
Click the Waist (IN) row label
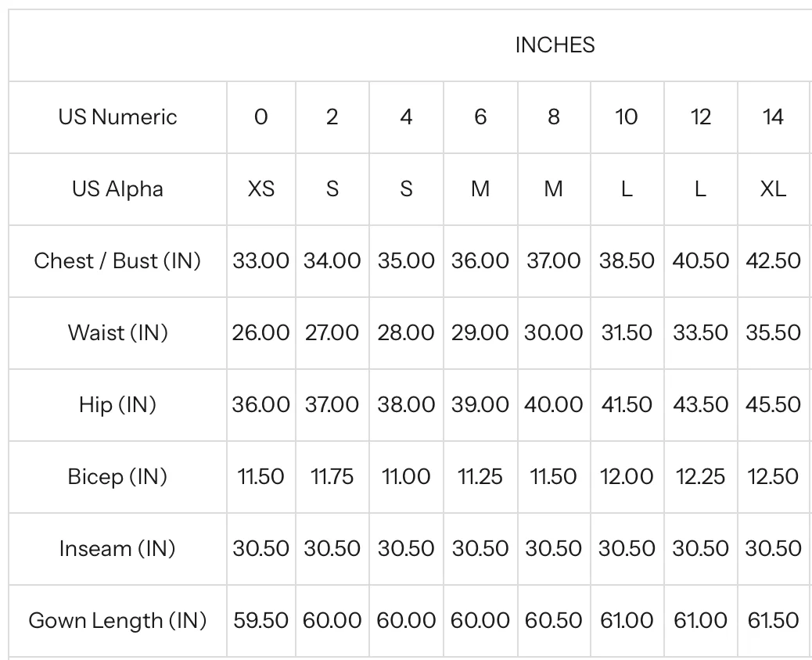(117, 332)
